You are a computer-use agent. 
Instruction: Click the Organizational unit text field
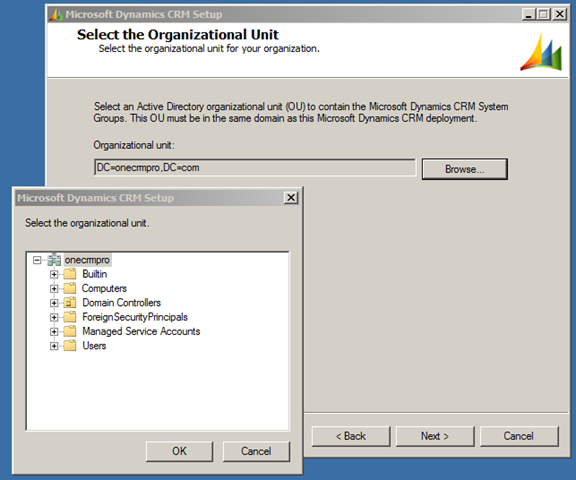pos(255,168)
